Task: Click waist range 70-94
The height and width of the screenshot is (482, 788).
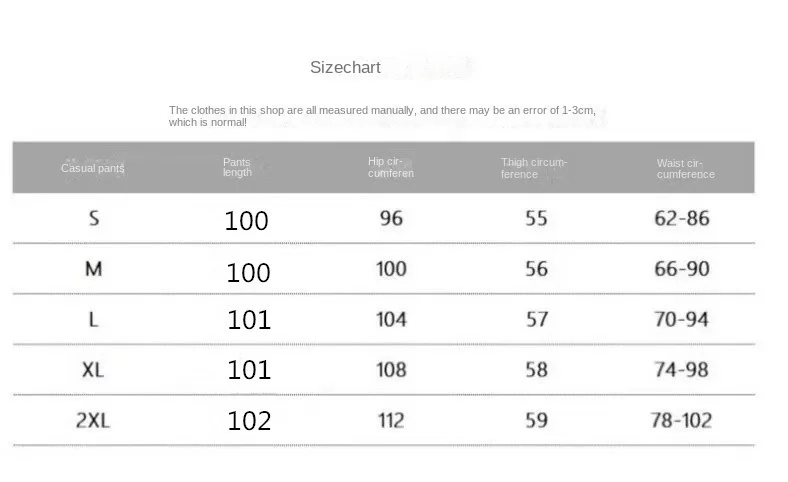Action: tap(681, 319)
